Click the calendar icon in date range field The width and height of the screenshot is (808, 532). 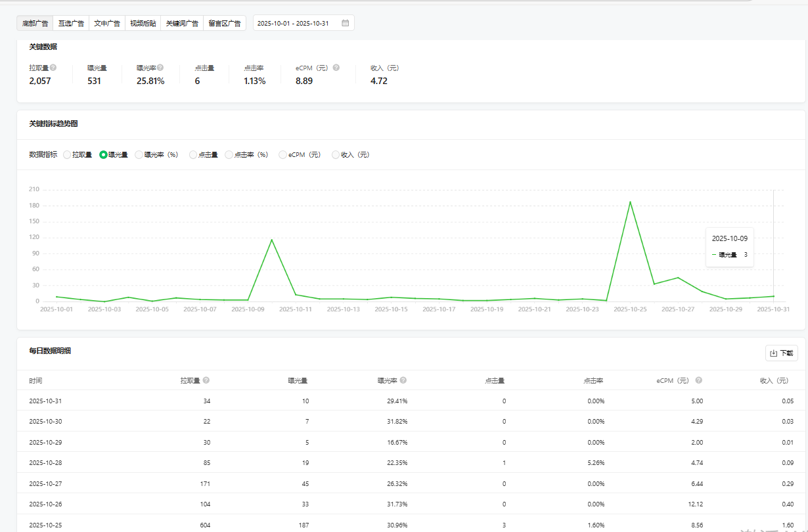click(346, 23)
